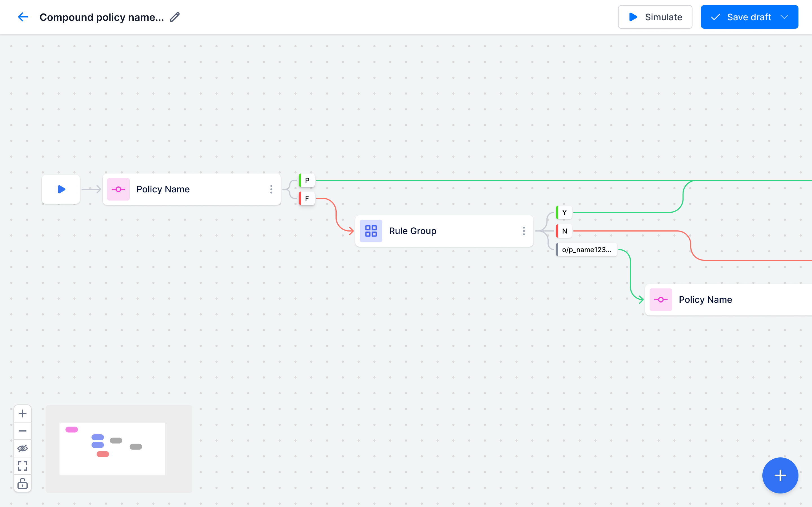Click the zoom in plus control
The width and height of the screenshot is (812, 507).
(x=23, y=413)
